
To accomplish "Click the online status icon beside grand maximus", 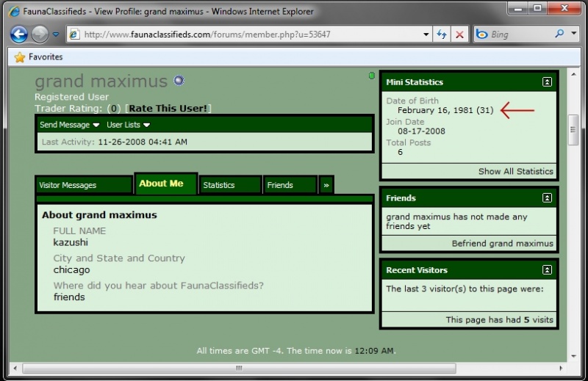I will pos(179,80).
